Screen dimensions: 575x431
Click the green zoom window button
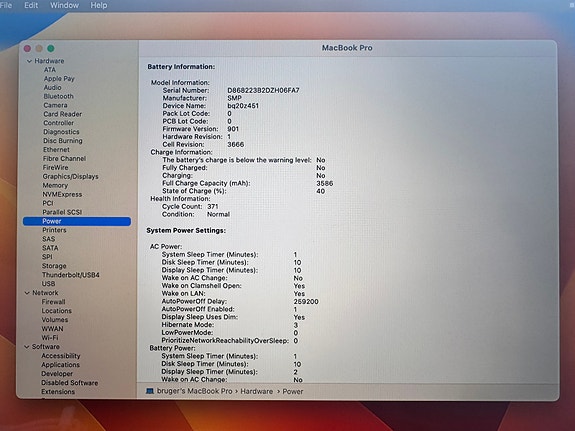tap(51, 48)
